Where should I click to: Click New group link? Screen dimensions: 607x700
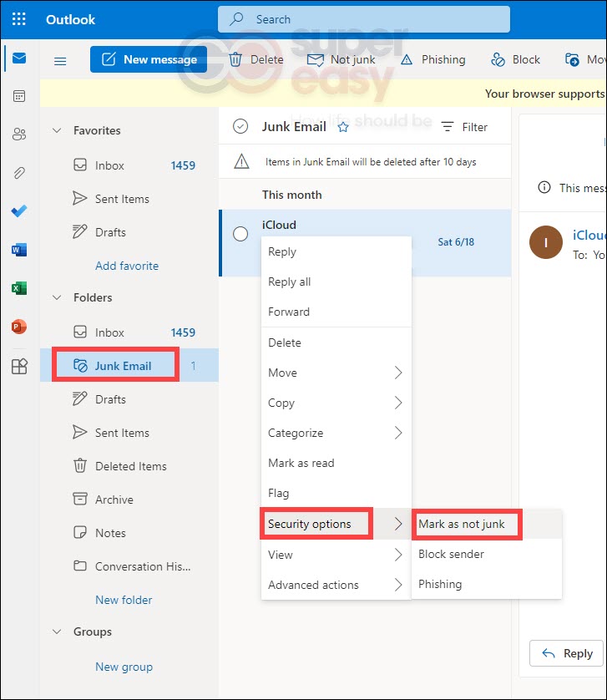(124, 667)
